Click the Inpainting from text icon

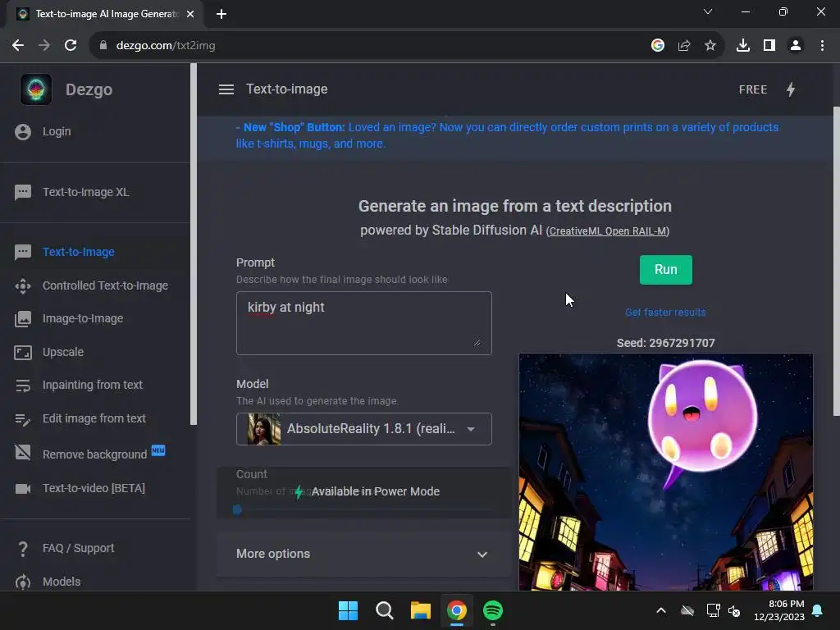[x=23, y=386]
